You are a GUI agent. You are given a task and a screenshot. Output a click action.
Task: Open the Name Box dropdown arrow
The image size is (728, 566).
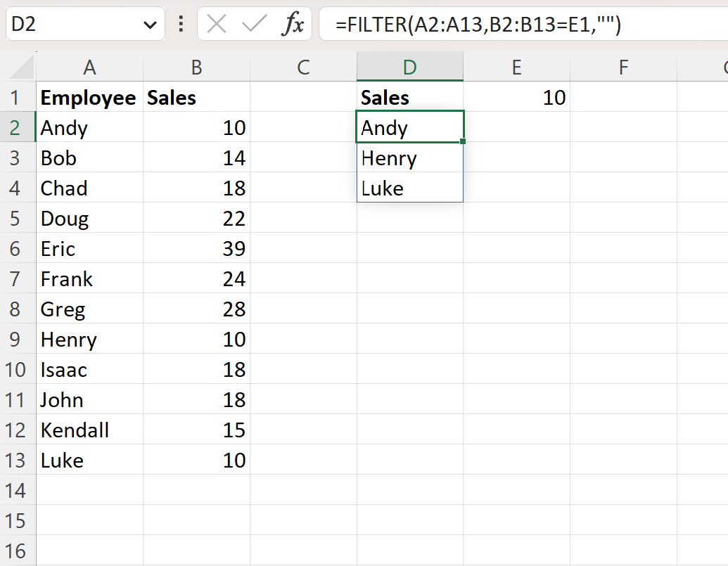150,23
